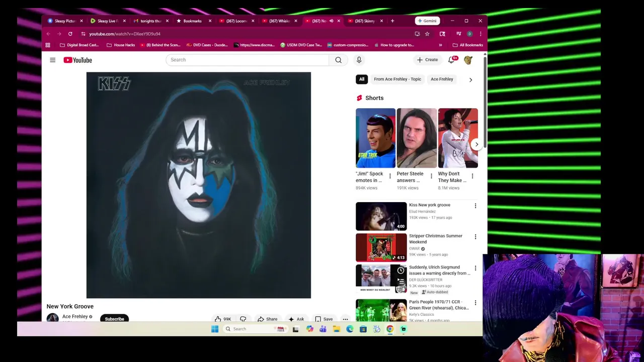Open the Chrome apps grid shortcut

[48, 45]
